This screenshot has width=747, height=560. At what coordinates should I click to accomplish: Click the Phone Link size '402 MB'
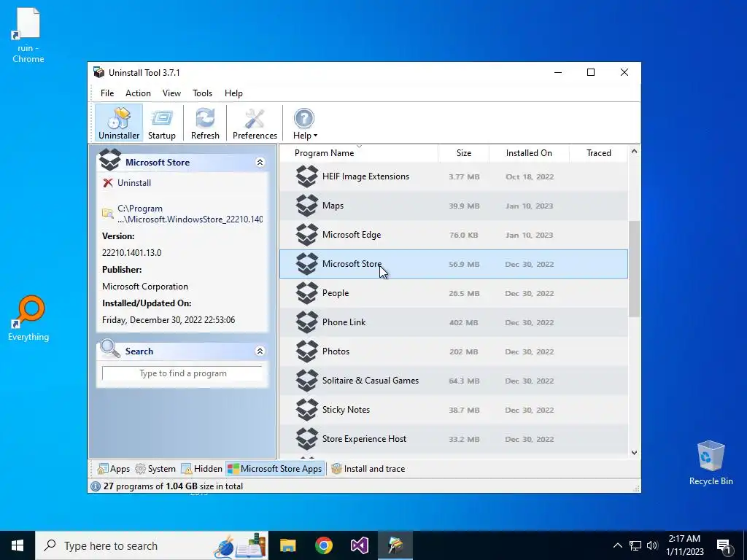coord(463,322)
